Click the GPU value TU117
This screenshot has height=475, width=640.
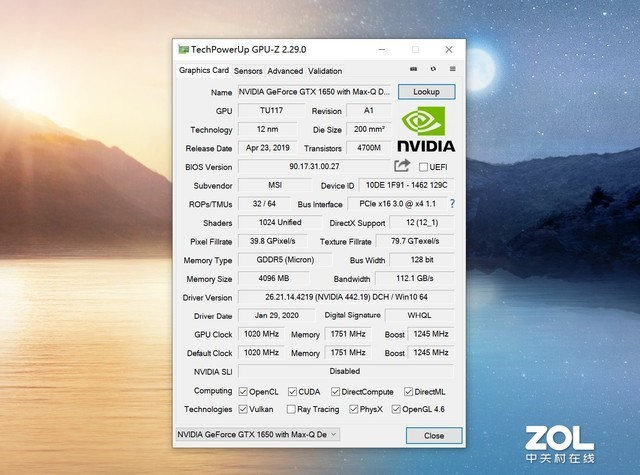(x=271, y=111)
